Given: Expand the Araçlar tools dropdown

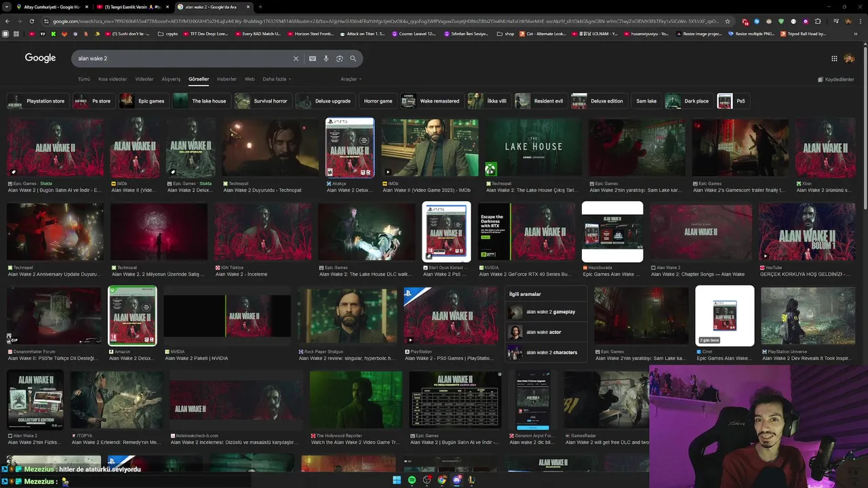Looking at the screenshot, I should click(351, 79).
